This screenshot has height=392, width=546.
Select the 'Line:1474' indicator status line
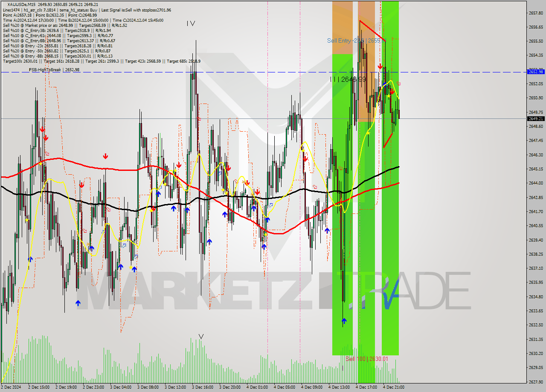pyautogui.click(x=87, y=10)
